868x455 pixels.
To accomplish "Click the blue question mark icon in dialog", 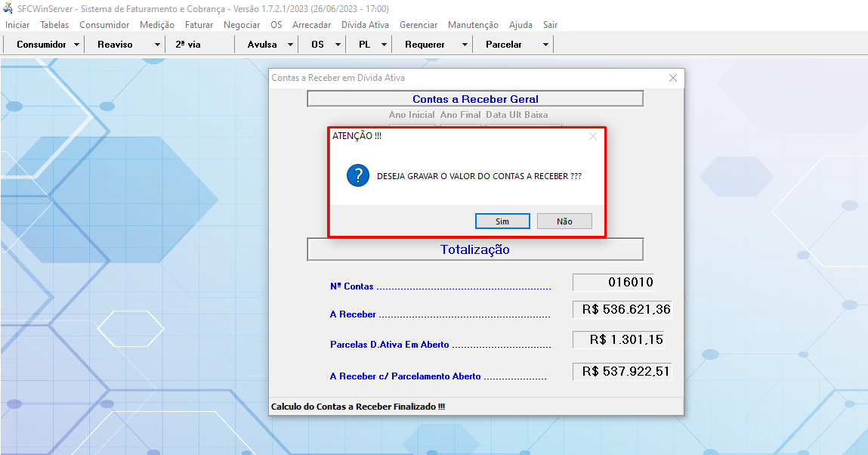I will 357,175.
